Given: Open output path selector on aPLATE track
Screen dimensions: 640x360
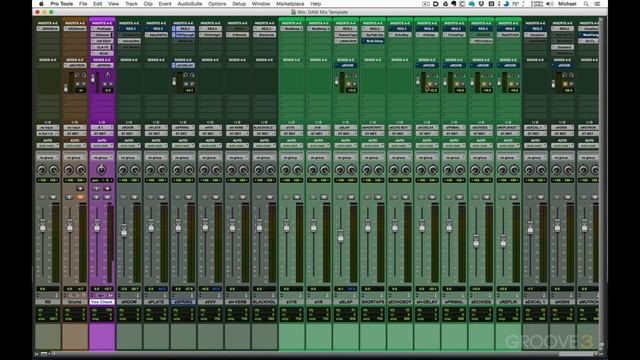Looking at the screenshot, I should coord(156,133).
